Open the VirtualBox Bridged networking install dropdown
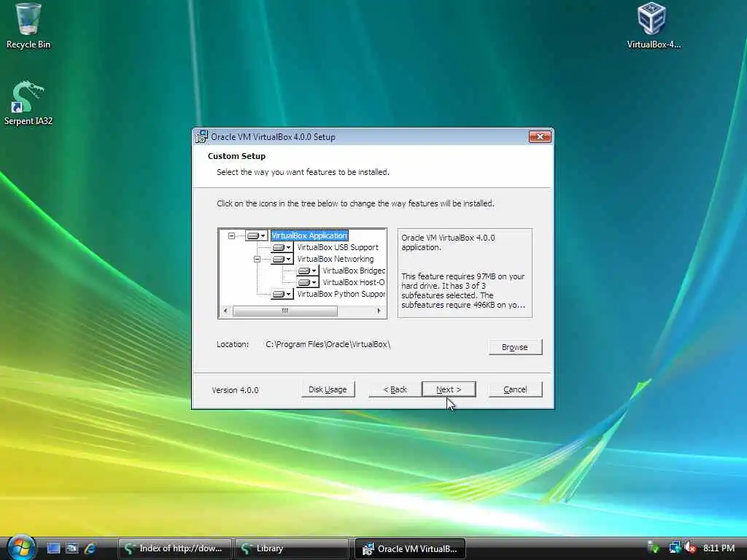 307,271
